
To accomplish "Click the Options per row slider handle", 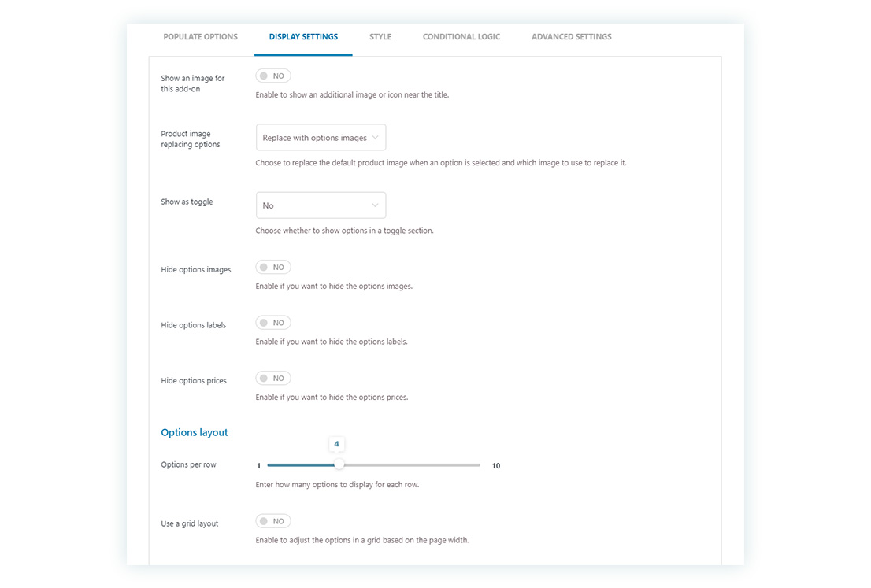I will (339, 464).
